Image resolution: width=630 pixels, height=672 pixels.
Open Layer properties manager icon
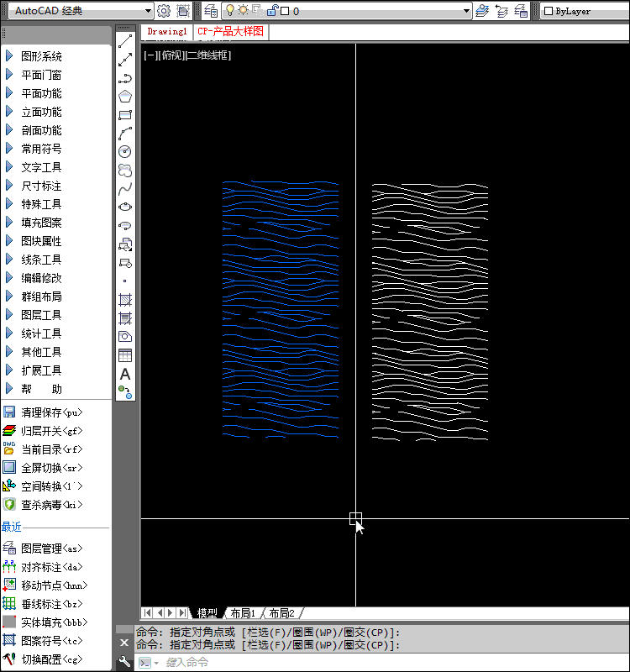click(211, 11)
